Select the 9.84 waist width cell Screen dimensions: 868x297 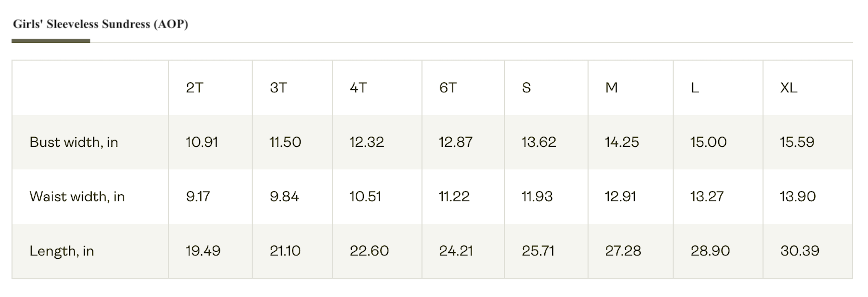tap(284, 196)
